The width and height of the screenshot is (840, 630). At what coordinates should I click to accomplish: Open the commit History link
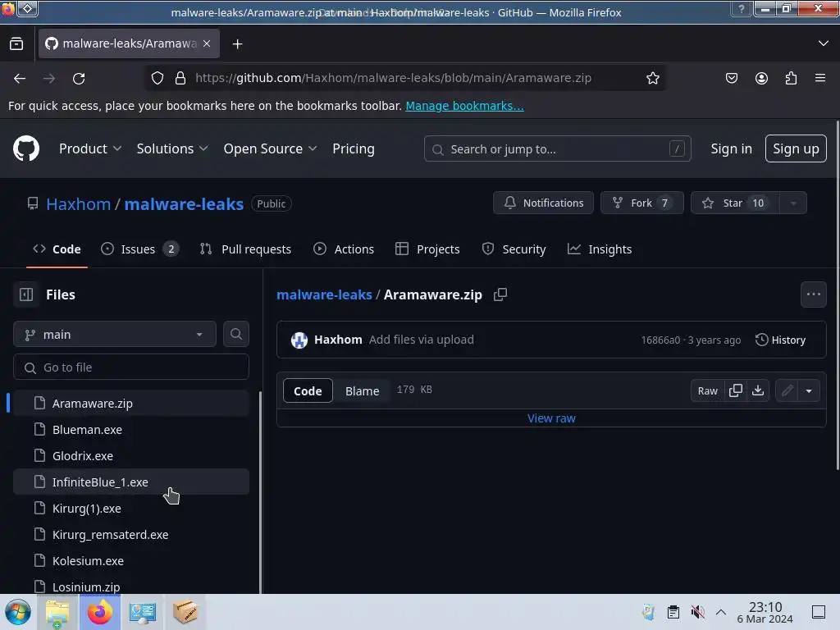(780, 340)
